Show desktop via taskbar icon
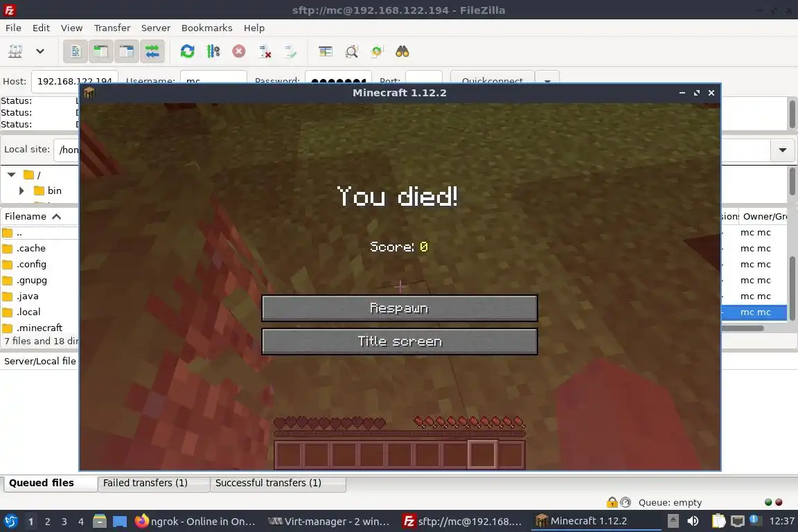Screen dimensions: 798x532 [120, 522]
